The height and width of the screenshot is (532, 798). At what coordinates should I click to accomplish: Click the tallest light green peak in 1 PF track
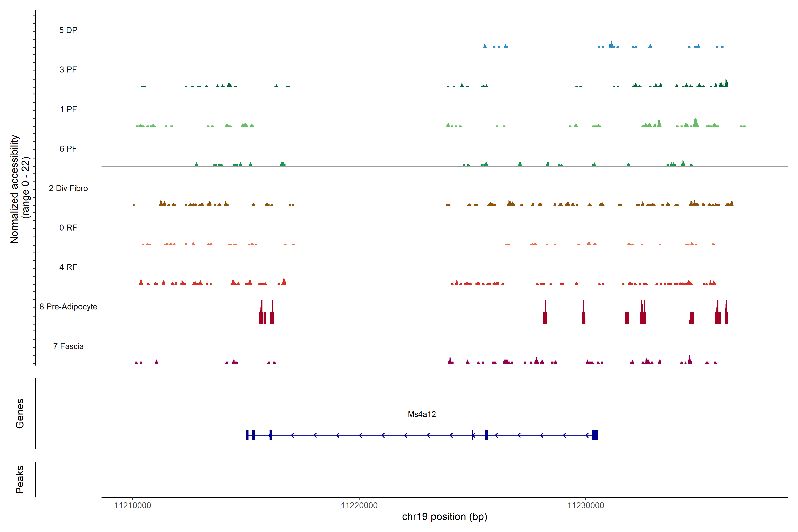pyautogui.click(x=696, y=123)
